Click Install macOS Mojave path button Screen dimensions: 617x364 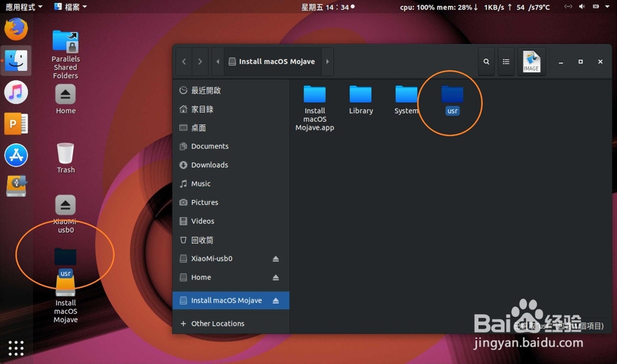(273, 62)
